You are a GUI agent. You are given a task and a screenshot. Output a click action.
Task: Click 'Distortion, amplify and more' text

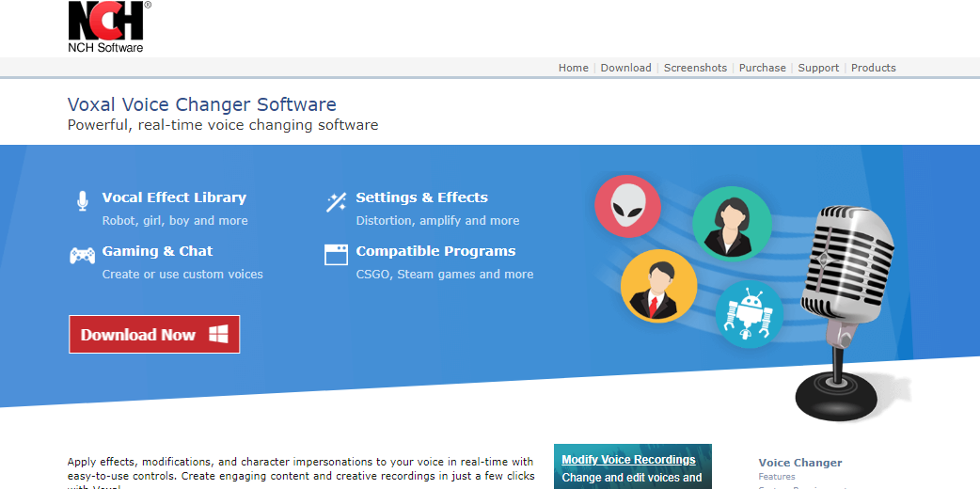[x=437, y=221]
